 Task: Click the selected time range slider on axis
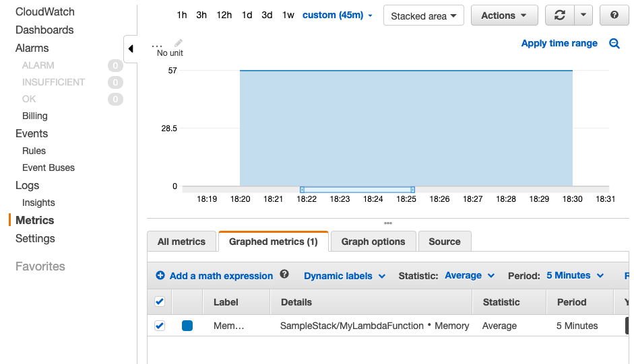tap(358, 190)
